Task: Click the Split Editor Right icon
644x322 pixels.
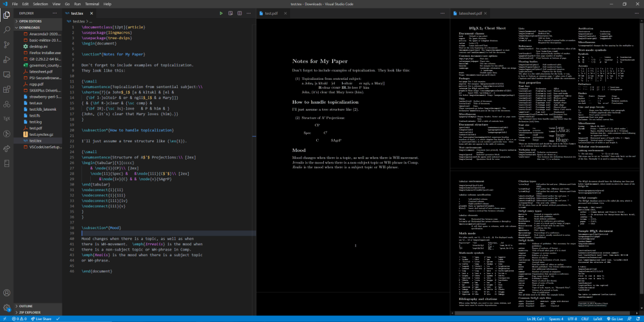Action: coord(240,13)
